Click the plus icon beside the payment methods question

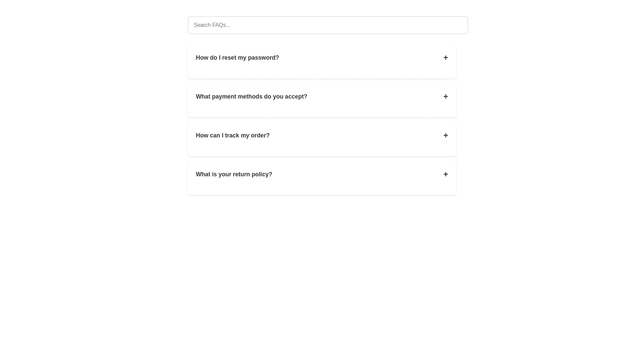click(445, 97)
